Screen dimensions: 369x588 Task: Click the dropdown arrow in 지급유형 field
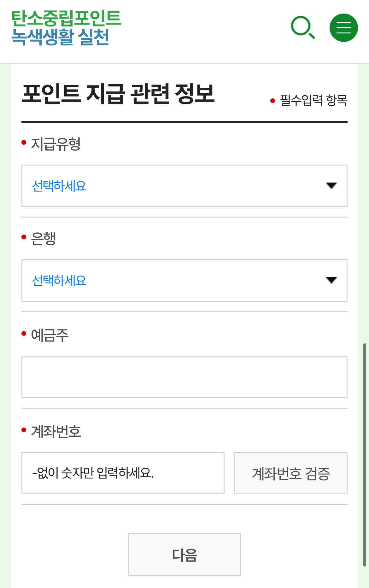point(331,186)
